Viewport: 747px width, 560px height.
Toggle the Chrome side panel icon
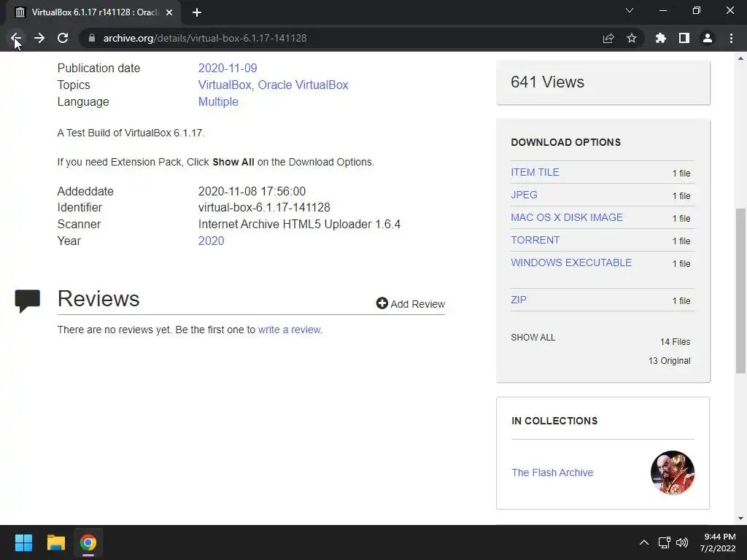pos(684,38)
